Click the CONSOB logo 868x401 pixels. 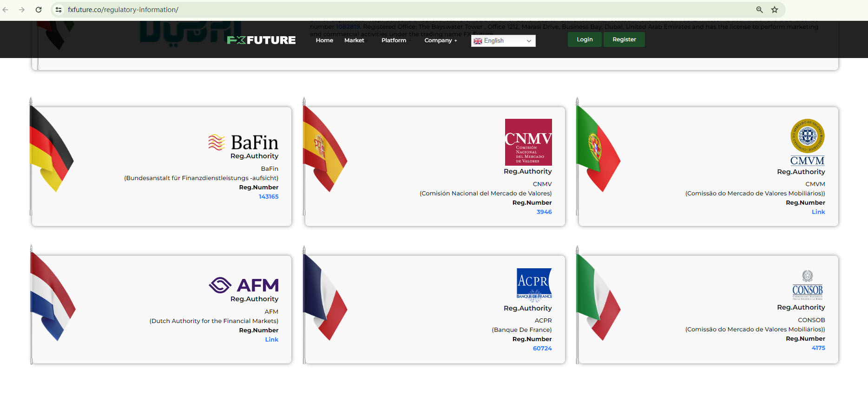(x=808, y=285)
